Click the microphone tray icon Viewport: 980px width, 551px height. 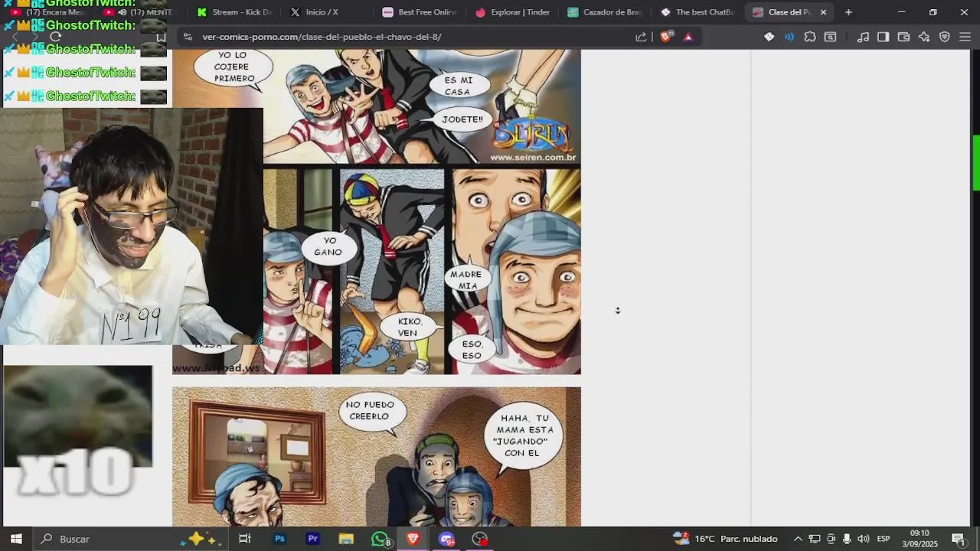click(847, 539)
